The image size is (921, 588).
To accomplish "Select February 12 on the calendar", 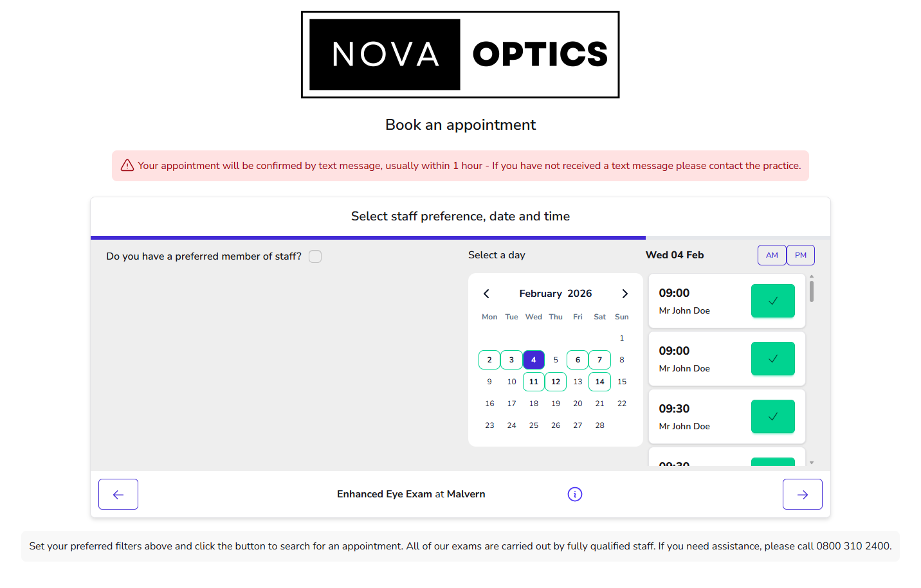I will click(556, 382).
